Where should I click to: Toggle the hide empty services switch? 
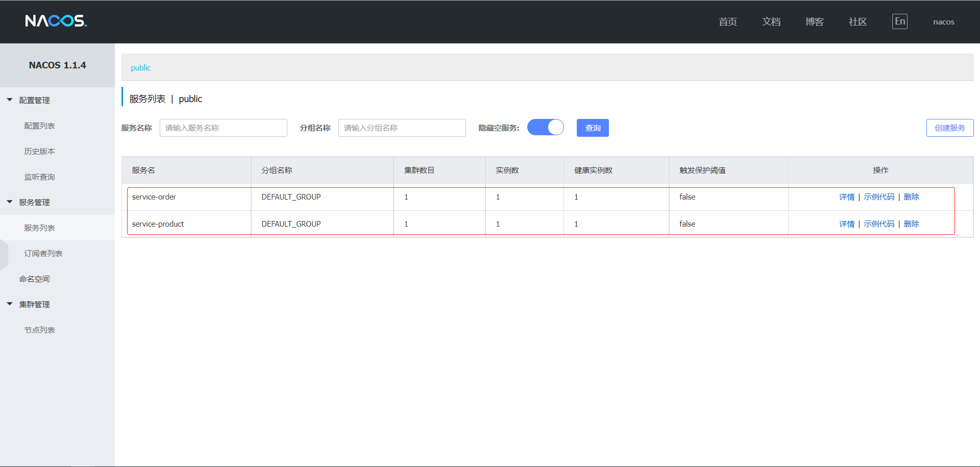click(x=546, y=127)
